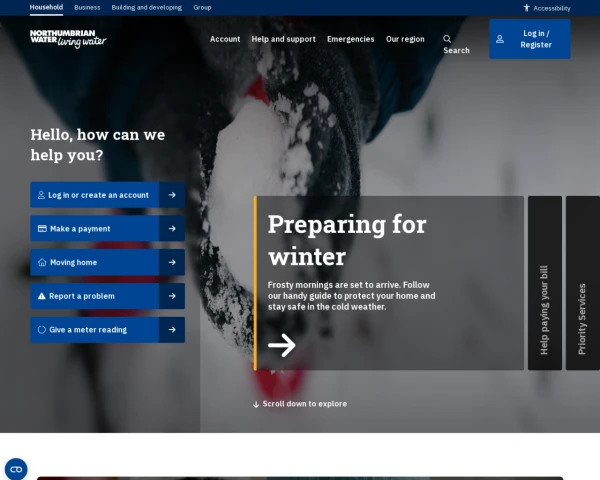600x480 pixels.
Task: Click Moving home label
Action: pyautogui.click(x=73, y=262)
